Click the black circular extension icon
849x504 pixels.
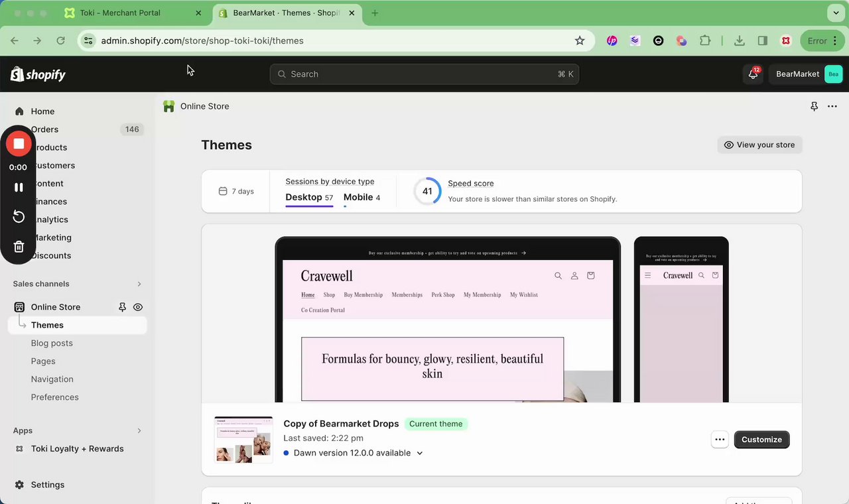[x=658, y=40]
